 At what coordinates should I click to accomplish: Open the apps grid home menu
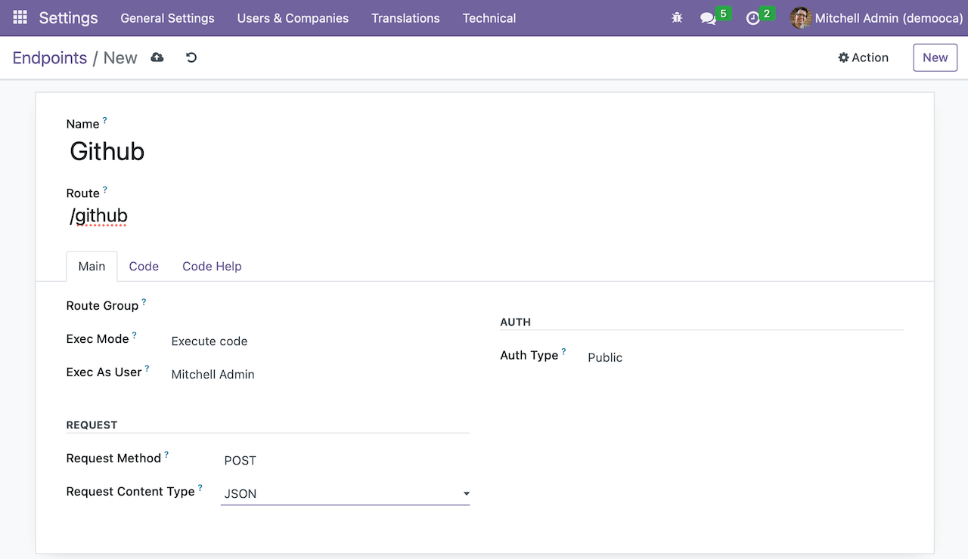click(x=20, y=18)
